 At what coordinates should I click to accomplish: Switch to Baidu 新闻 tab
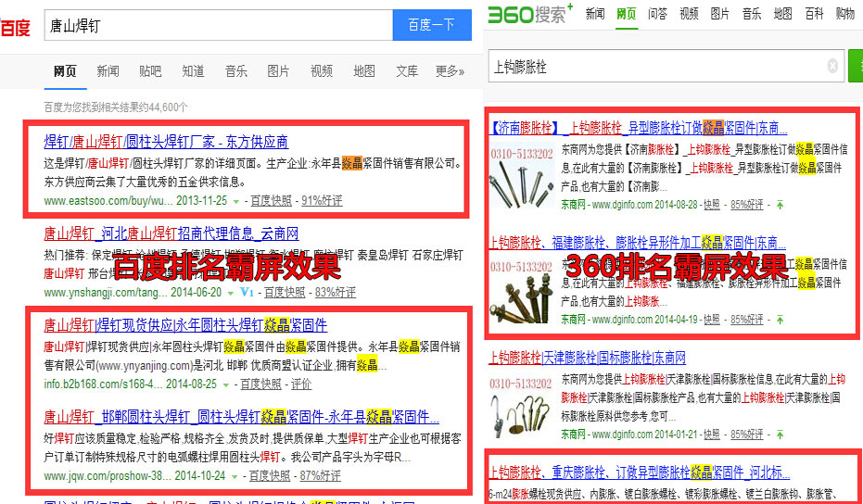coord(108,71)
